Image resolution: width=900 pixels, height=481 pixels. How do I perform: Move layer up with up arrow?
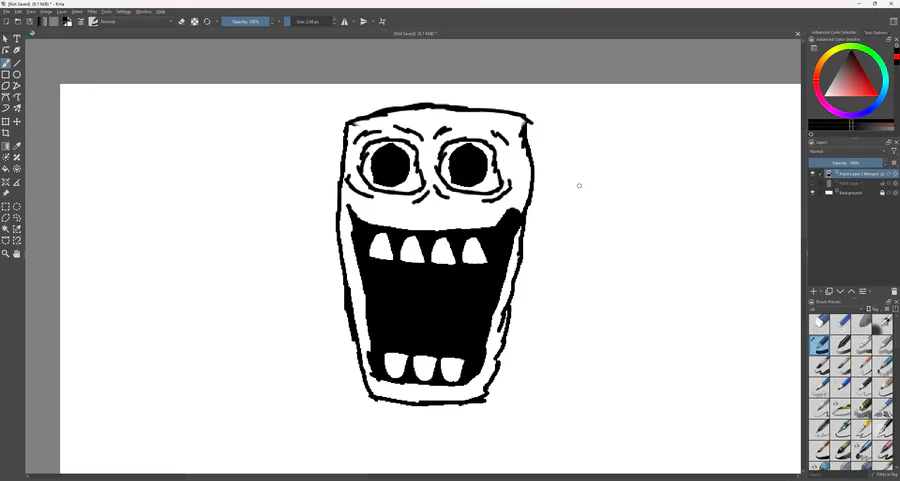851,292
